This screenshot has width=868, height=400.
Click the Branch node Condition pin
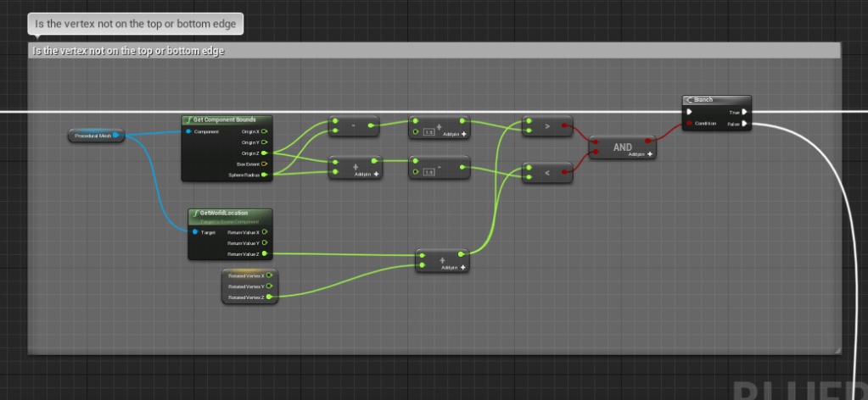point(689,124)
